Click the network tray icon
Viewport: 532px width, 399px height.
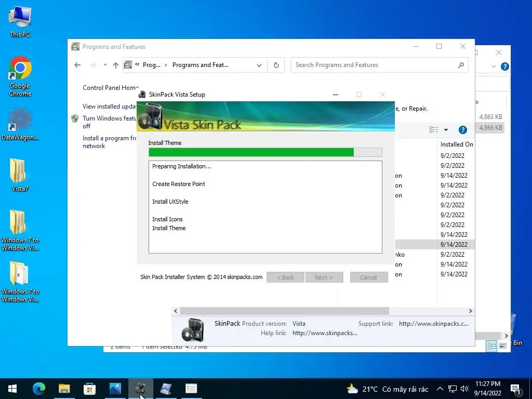click(x=453, y=389)
